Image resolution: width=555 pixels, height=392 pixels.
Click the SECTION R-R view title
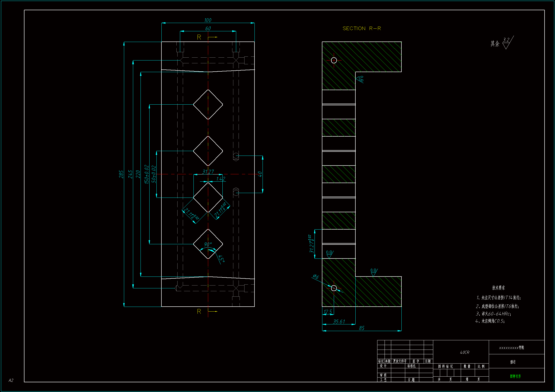tap(362, 28)
